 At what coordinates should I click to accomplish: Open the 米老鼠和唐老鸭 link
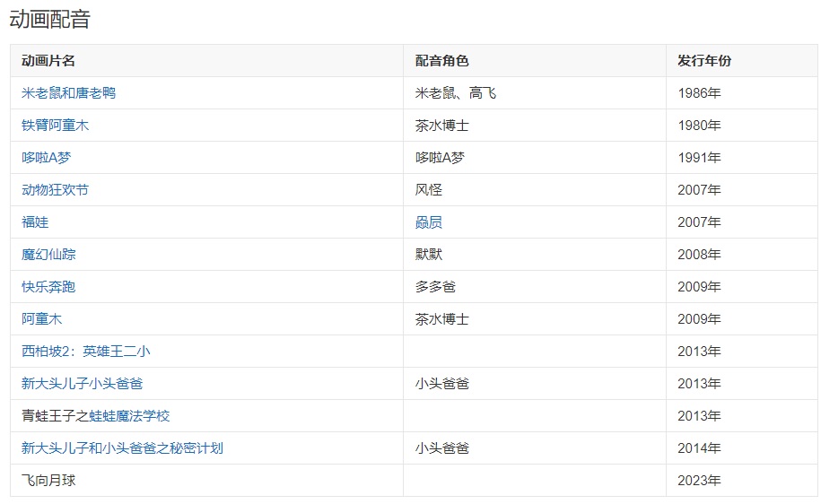[68, 93]
